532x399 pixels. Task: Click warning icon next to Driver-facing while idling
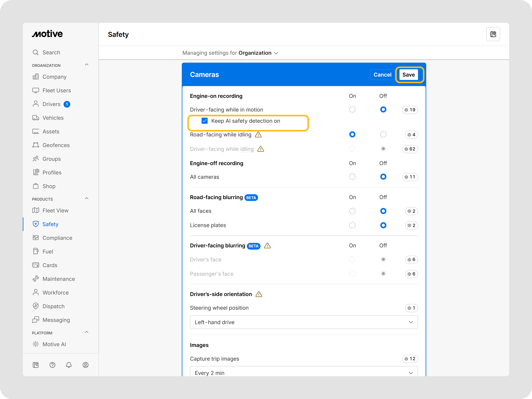(260, 149)
